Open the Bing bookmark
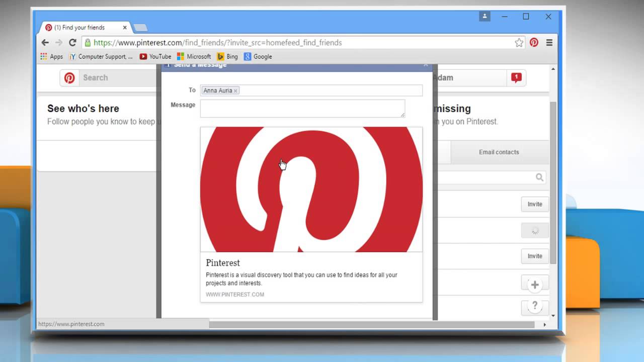Viewport: 644px width, 362px height. click(227, 56)
